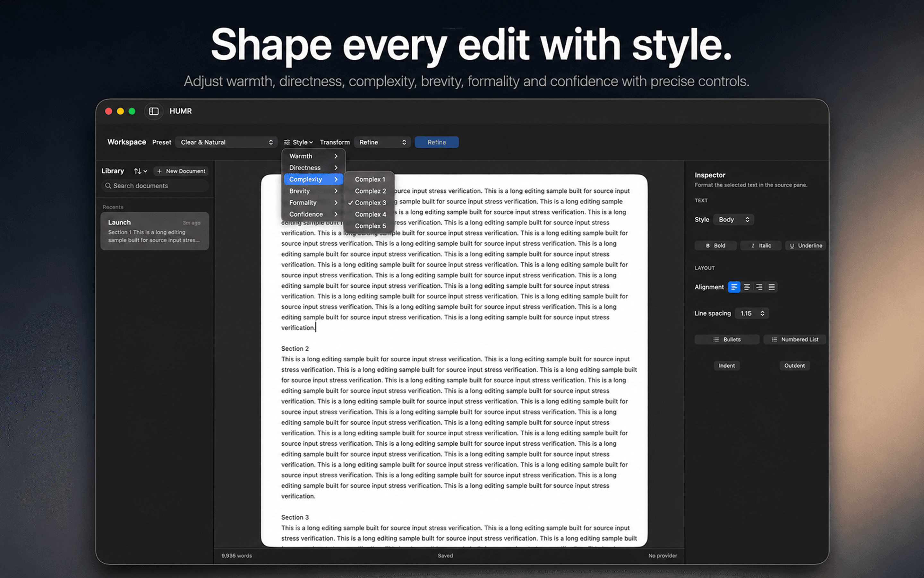Expand the Warmth submenu
The height and width of the screenshot is (578, 924).
tap(313, 156)
